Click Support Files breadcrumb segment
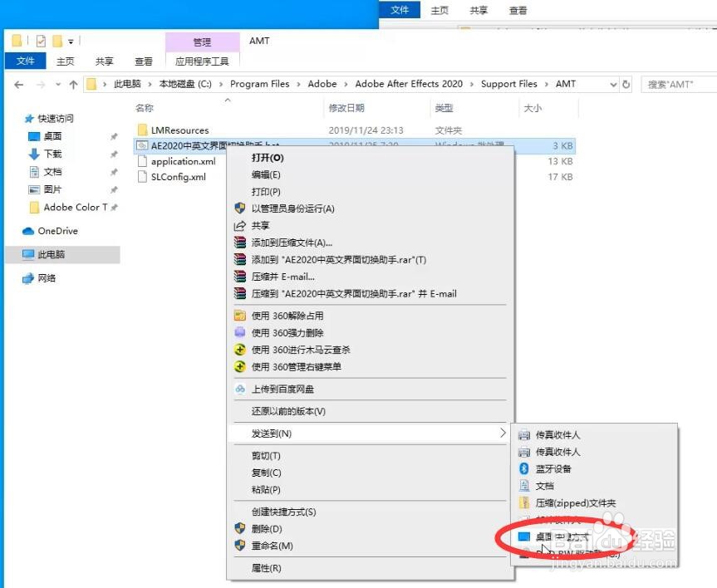 pyautogui.click(x=509, y=84)
